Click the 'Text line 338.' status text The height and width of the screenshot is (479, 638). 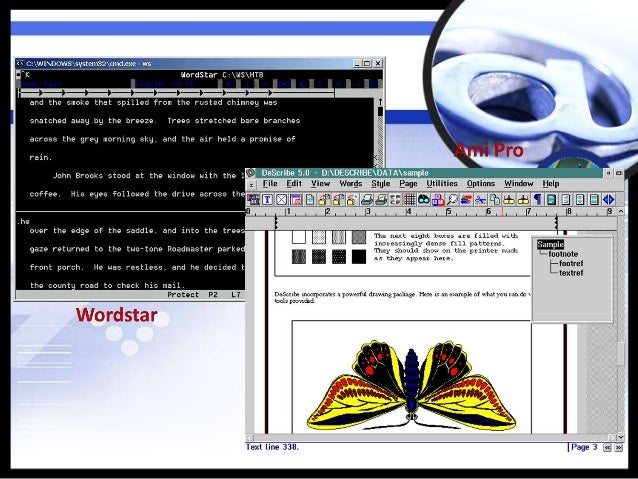pos(272,447)
